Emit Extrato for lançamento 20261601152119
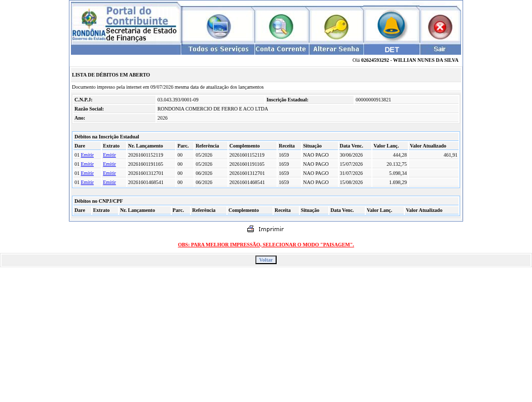The height and width of the screenshot is (402, 532). 109,155
